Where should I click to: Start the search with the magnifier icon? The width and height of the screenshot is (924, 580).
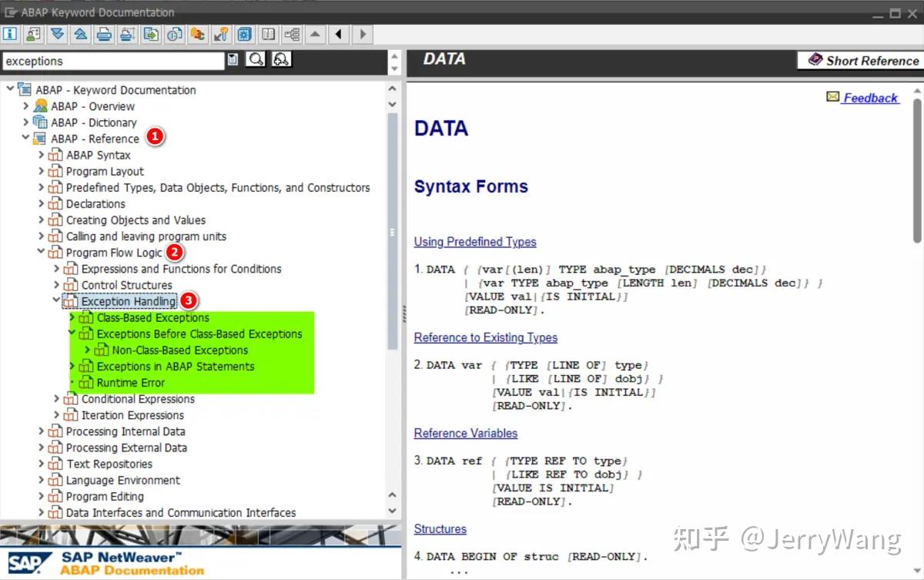(x=256, y=59)
